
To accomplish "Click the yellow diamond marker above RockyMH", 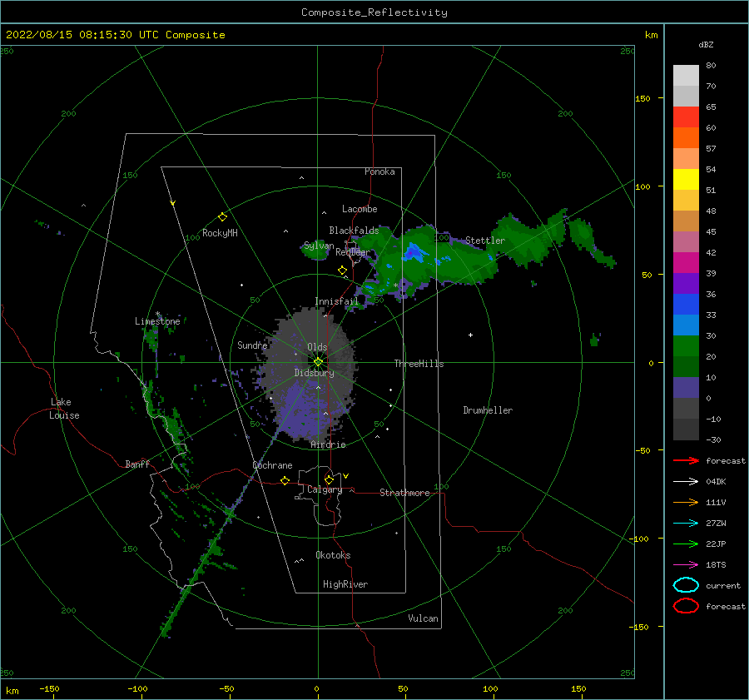I will point(222,217).
